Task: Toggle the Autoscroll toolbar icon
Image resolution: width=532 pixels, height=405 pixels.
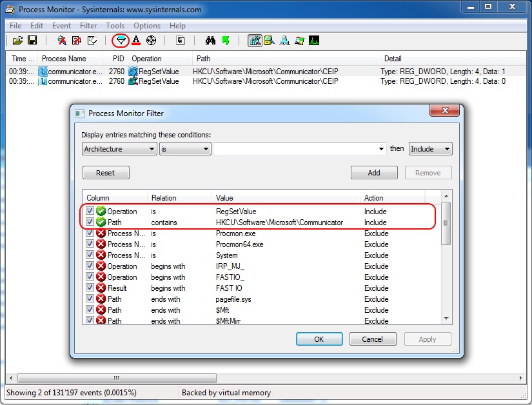Action: [77, 41]
